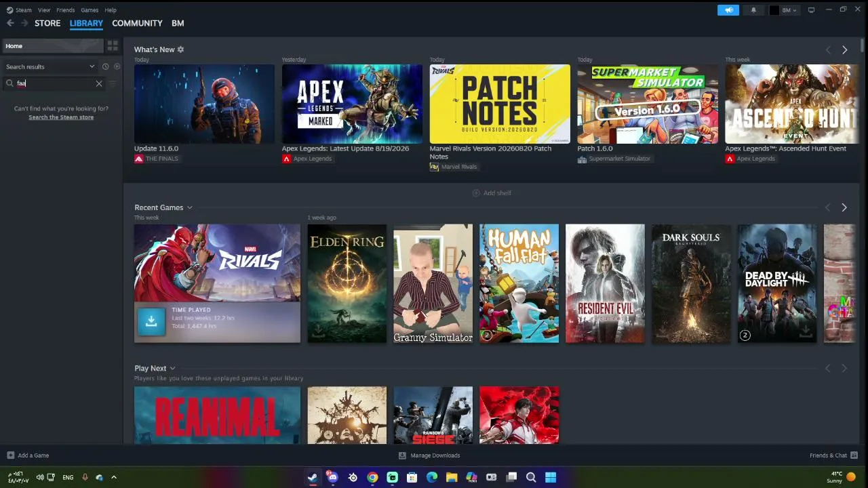The height and width of the screenshot is (488, 868).
Task: Click the library vertical scrollbar
Action: (863, 46)
